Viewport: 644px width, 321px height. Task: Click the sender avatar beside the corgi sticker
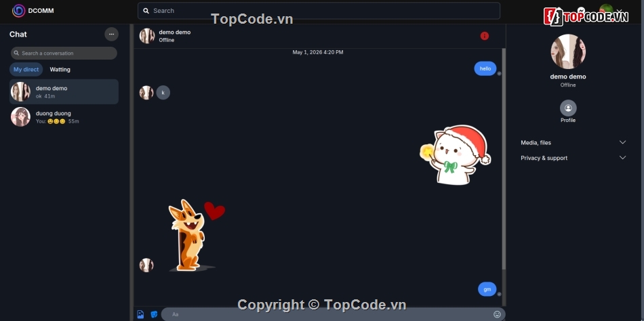[x=146, y=265]
